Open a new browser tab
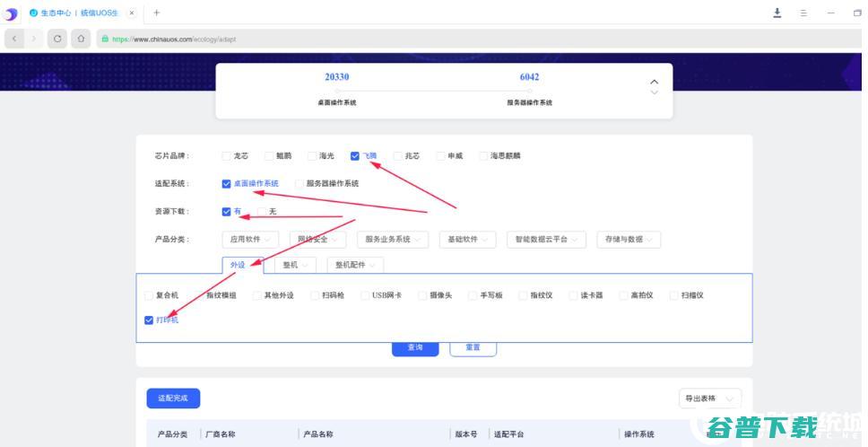Image resolution: width=868 pixels, height=447 pixels. [157, 13]
